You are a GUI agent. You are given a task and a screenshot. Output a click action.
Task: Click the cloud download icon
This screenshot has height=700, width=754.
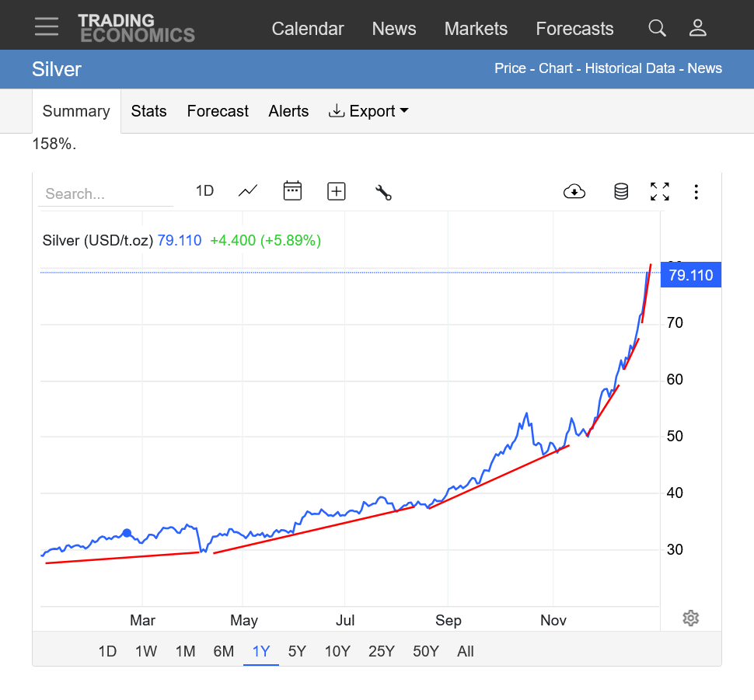(x=574, y=192)
